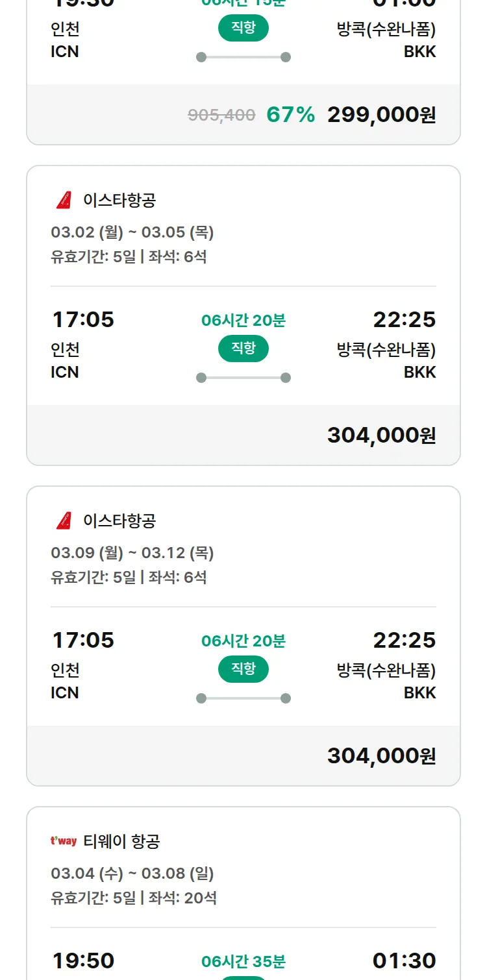Screen dimensions: 487x980
Task: Select the 304,000원 fare for the 03.09 flight
Action: [381, 756]
